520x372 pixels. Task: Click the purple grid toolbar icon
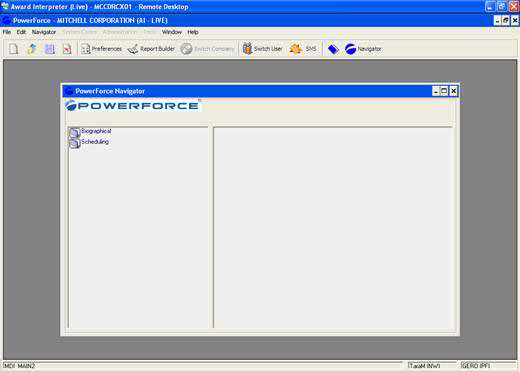(50, 49)
